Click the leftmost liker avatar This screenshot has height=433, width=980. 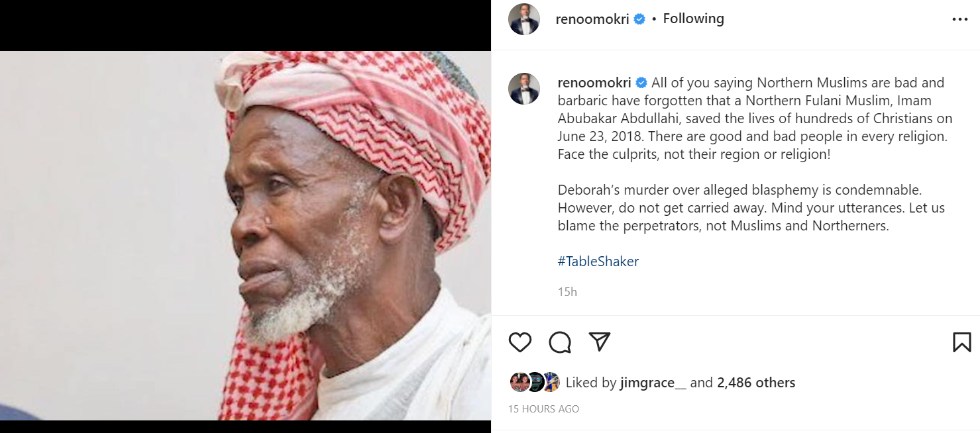pyautogui.click(x=519, y=382)
